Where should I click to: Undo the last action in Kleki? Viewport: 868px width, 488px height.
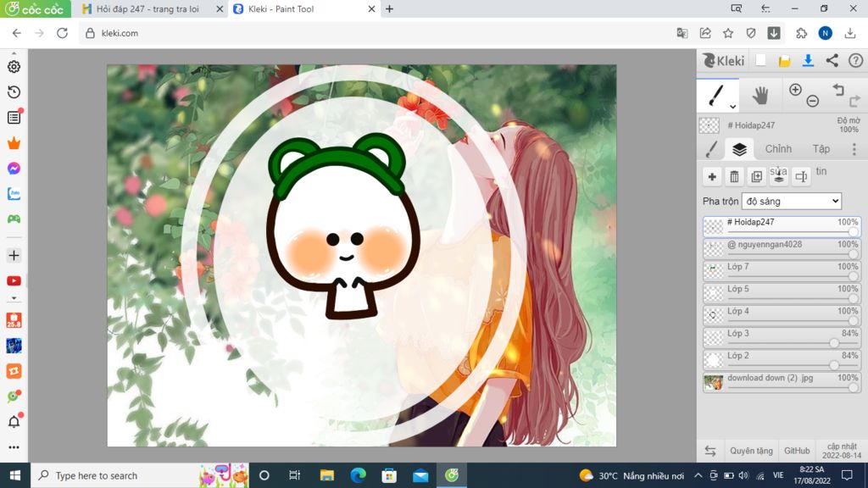tap(838, 90)
